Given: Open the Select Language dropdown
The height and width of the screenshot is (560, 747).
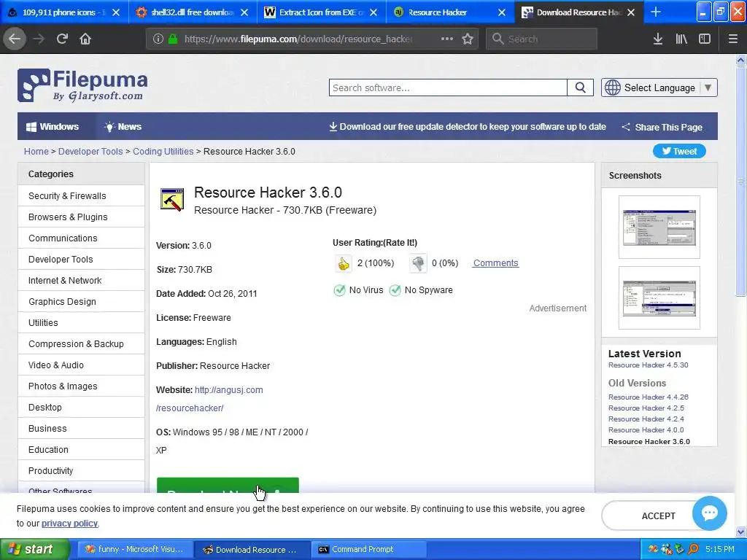Looking at the screenshot, I should click(x=659, y=87).
